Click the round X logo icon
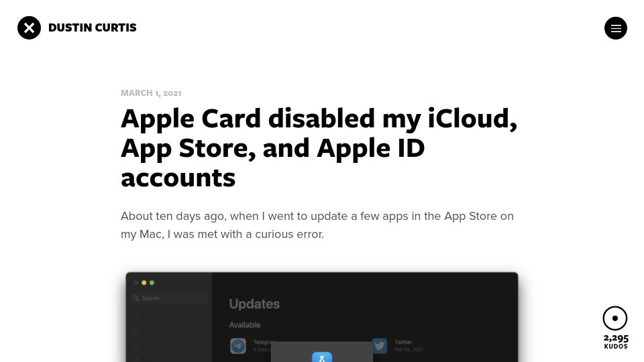 [x=29, y=28]
